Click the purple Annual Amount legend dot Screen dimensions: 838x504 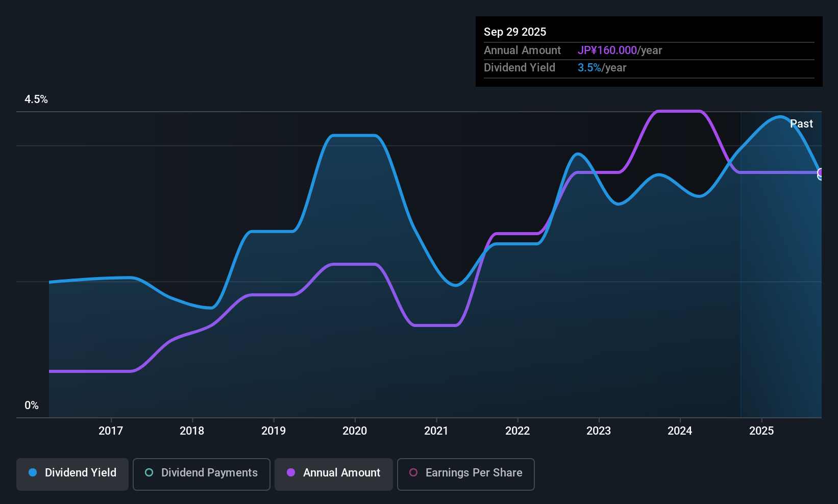coord(291,473)
